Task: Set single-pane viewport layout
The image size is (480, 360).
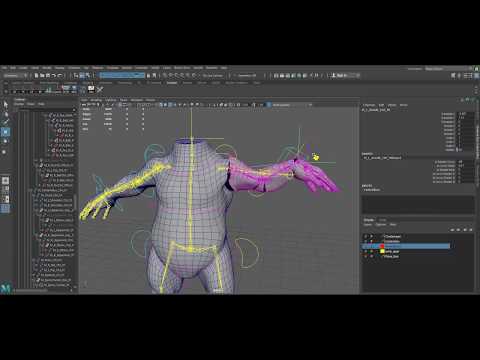Action: pyautogui.click(x=5, y=181)
